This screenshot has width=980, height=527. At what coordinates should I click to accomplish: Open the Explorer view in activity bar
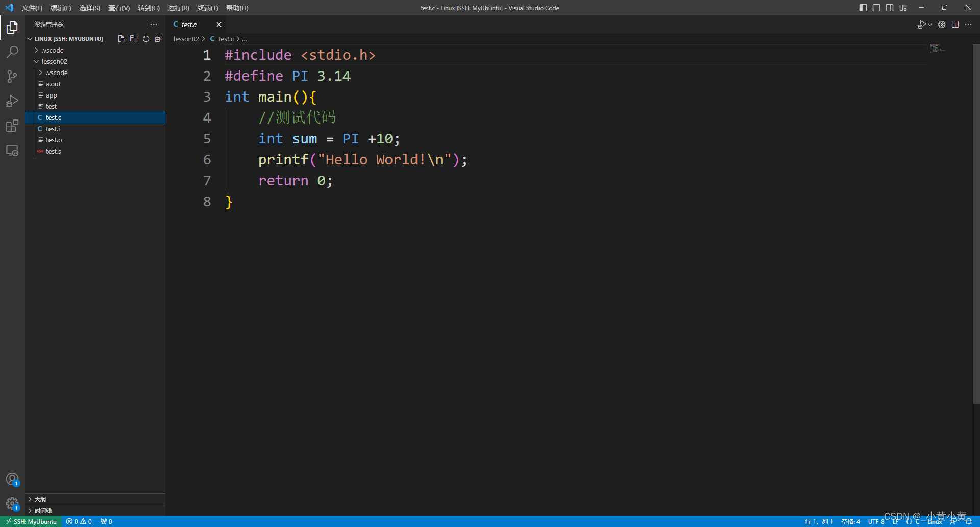coord(12,27)
